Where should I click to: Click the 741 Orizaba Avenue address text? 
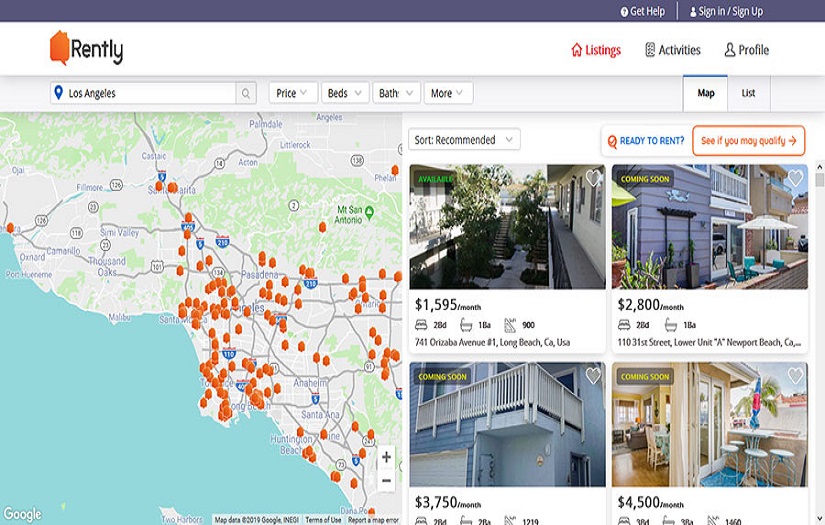pyautogui.click(x=492, y=342)
